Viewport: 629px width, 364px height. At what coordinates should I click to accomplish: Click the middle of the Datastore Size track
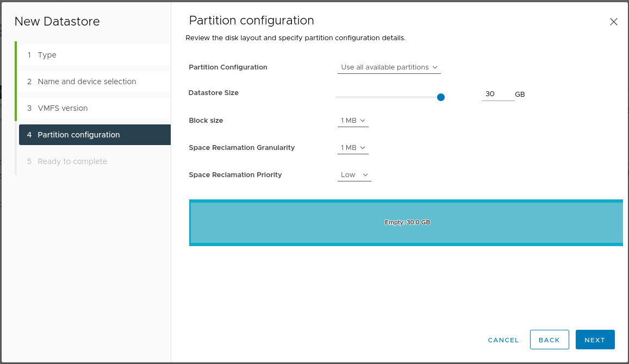[x=388, y=97]
